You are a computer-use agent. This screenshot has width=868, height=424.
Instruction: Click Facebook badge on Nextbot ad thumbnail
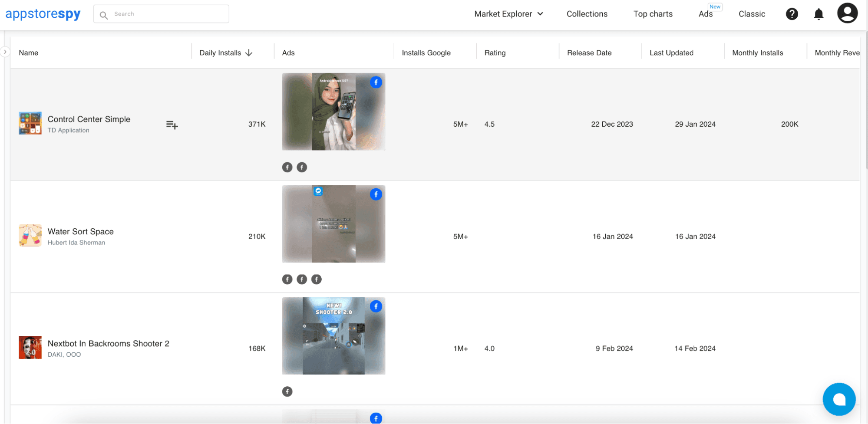[x=376, y=306]
